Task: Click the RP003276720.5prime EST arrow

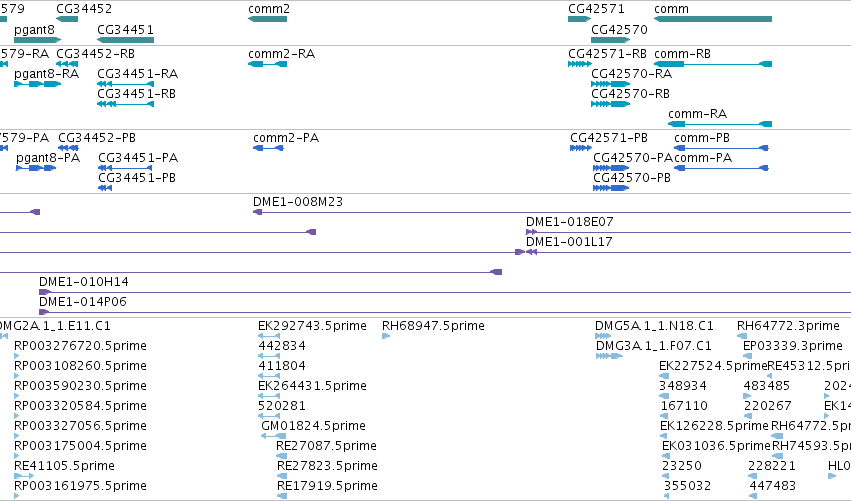Action: click(x=16, y=357)
